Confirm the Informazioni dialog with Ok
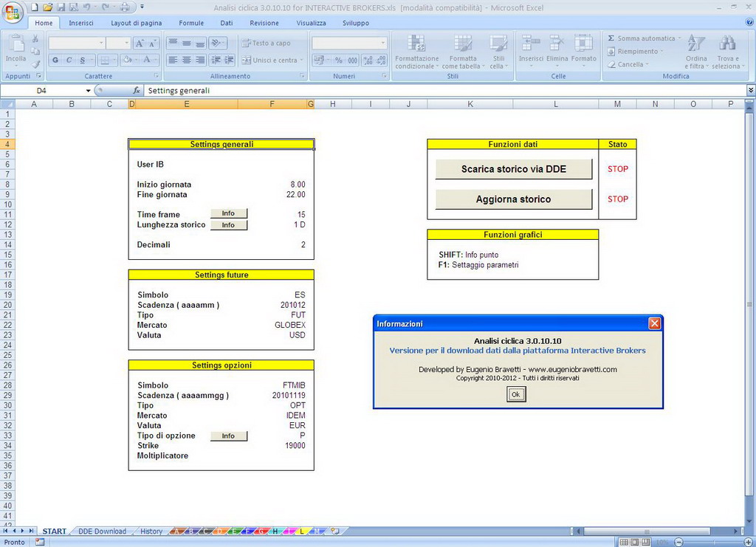This screenshot has height=547, width=756. (x=516, y=394)
